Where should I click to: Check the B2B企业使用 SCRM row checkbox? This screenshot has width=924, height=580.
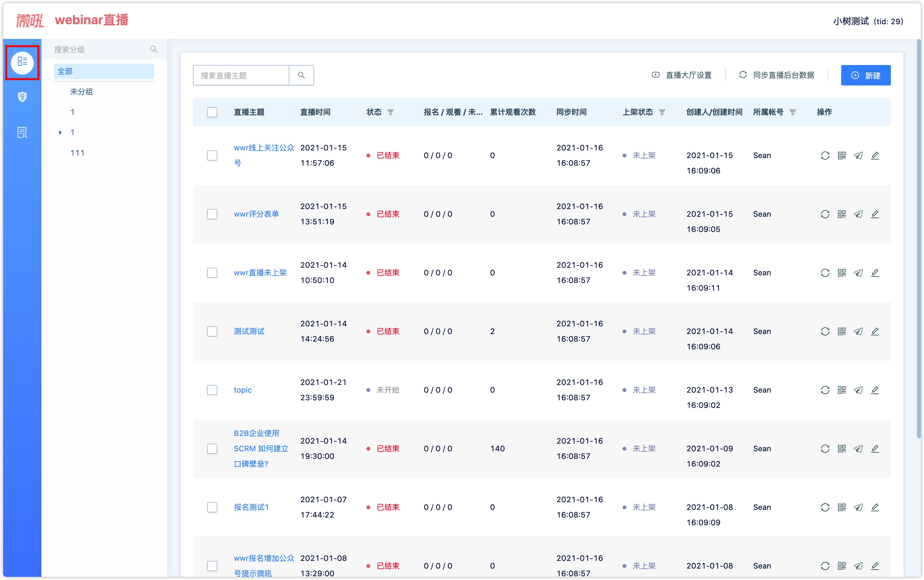click(x=212, y=449)
